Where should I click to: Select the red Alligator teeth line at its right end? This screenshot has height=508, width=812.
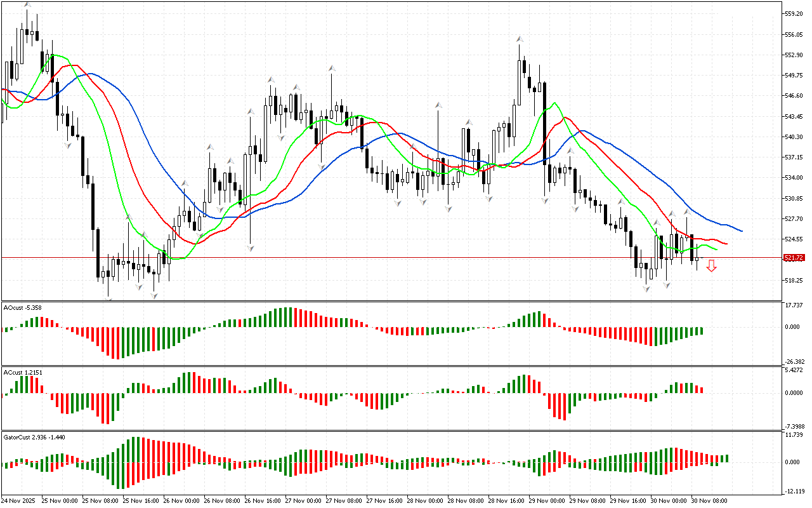pyautogui.click(x=726, y=244)
